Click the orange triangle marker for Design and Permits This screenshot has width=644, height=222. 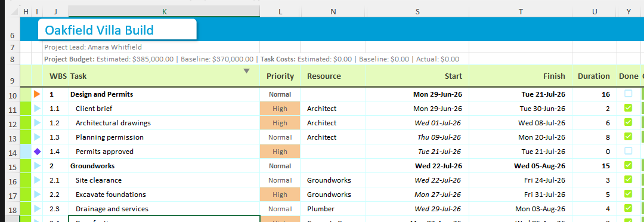[37, 94]
